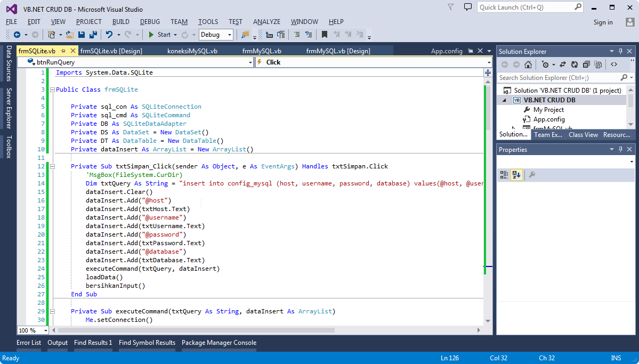Click the View Code icon in Solution Explorer

(614, 64)
